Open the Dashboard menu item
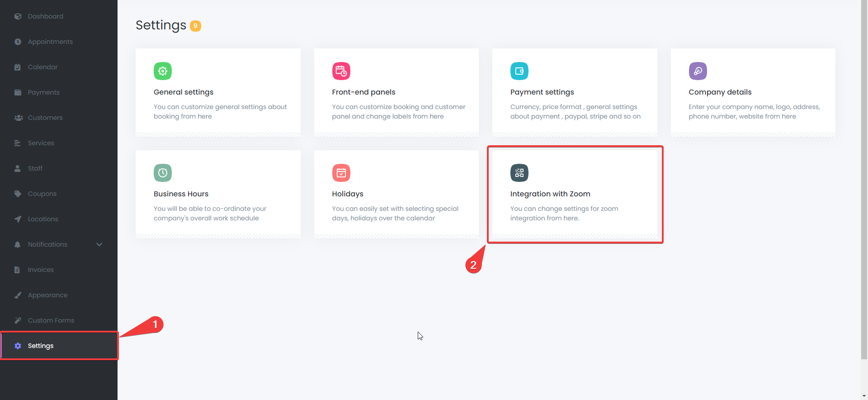The height and width of the screenshot is (400, 868). [x=45, y=16]
